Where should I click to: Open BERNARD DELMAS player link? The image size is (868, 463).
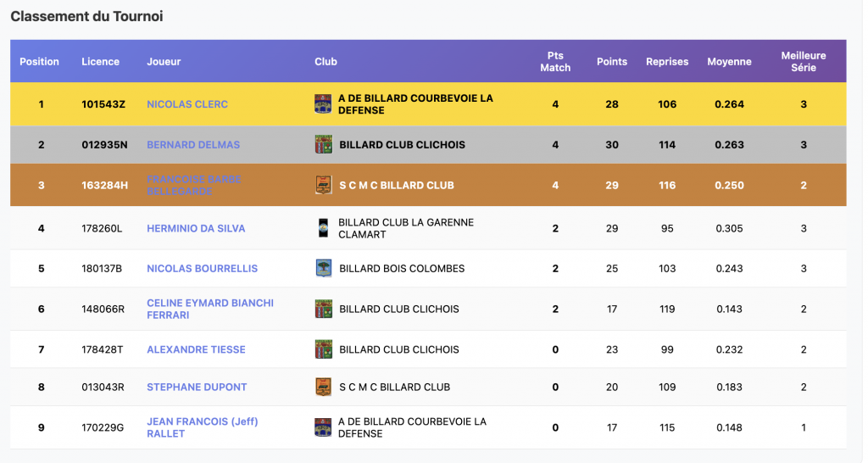[x=193, y=145]
